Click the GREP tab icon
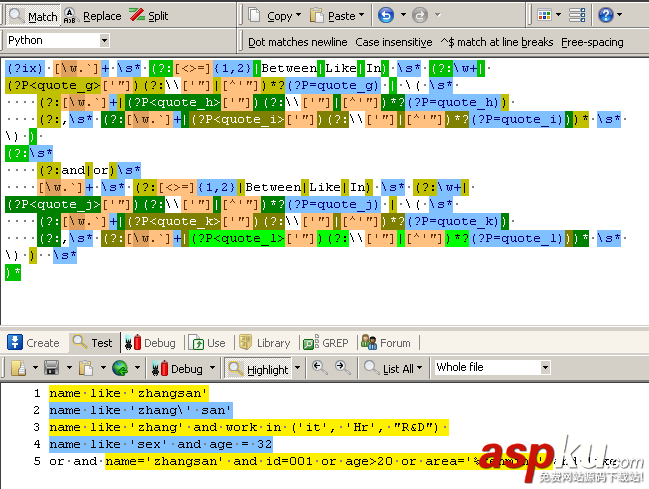This screenshot has height=489, width=649. click(311, 342)
